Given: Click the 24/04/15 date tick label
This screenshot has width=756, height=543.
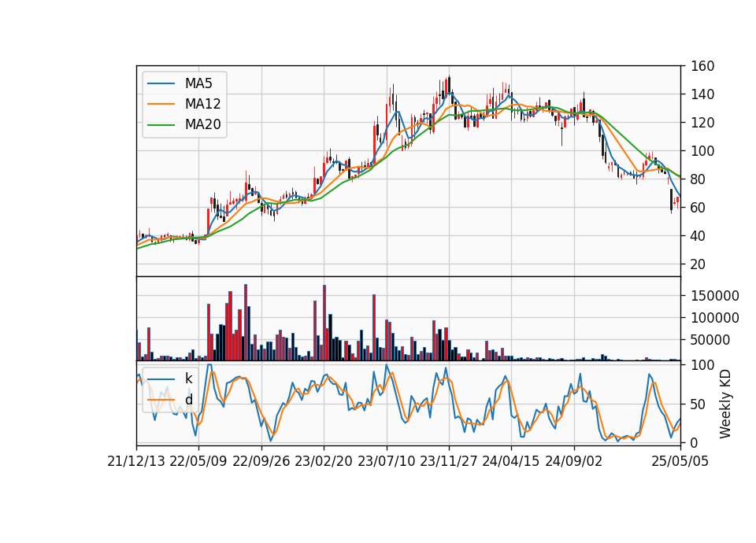Looking at the screenshot, I should (511, 461).
